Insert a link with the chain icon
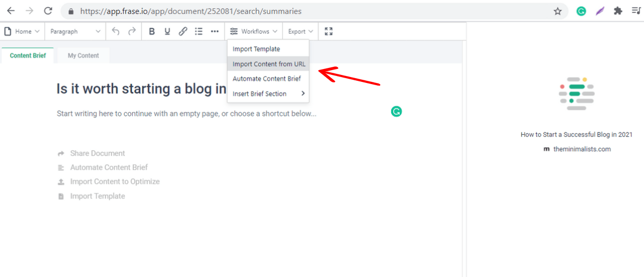This screenshot has width=644, height=277. click(183, 31)
